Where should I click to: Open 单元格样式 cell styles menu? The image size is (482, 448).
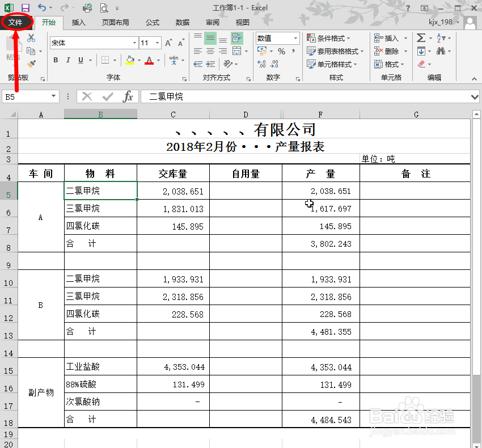tap(332, 64)
